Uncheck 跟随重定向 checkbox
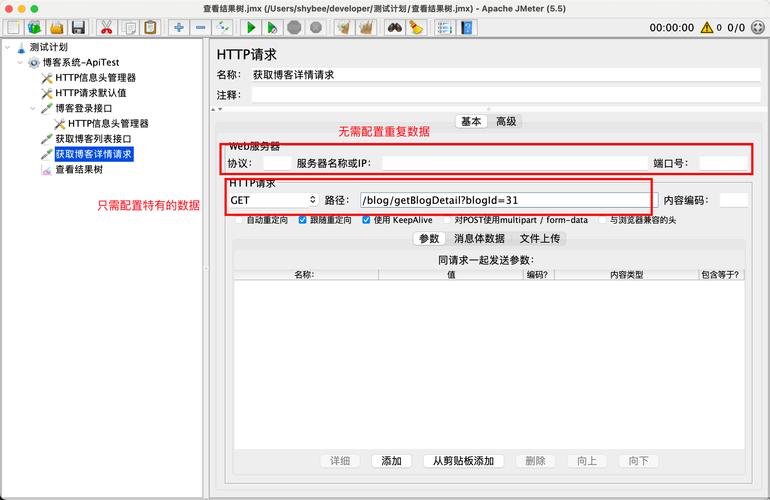The image size is (770, 500). pyautogui.click(x=302, y=220)
